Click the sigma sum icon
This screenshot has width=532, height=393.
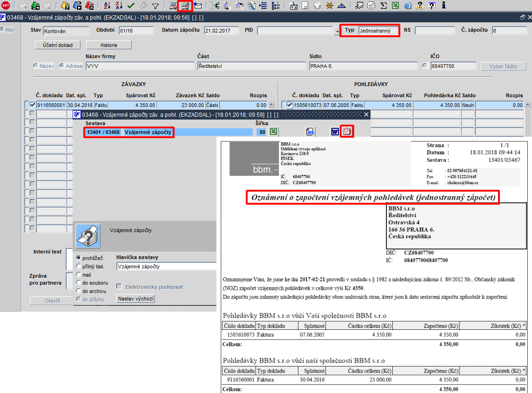[384, 6]
